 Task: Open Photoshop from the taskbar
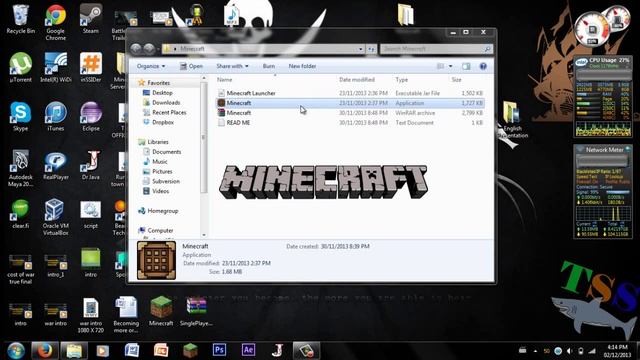219,350
